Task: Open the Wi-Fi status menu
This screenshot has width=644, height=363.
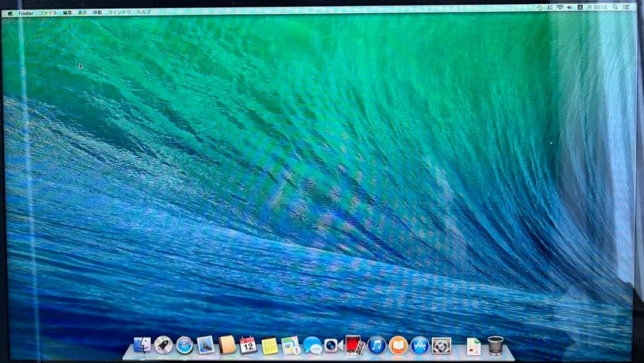Action: point(559,8)
